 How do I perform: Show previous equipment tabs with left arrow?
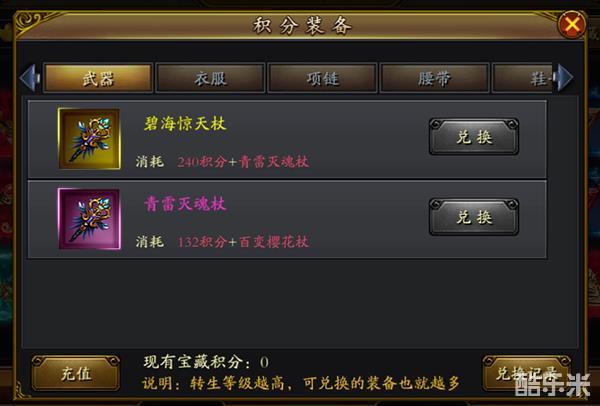coord(30,78)
